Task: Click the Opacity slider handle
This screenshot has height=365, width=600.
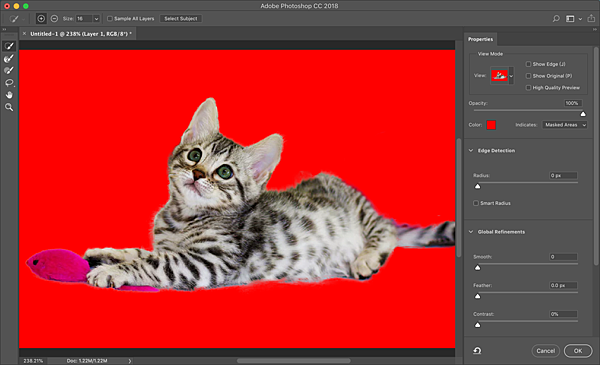Action: point(583,114)
